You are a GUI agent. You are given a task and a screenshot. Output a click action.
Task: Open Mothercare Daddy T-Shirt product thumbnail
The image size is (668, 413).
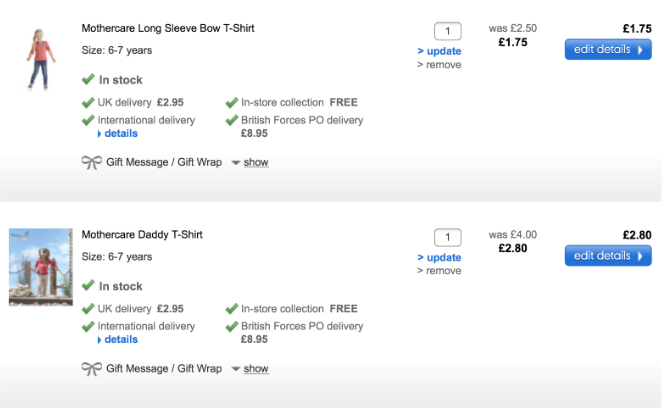[x=41, y=266]
